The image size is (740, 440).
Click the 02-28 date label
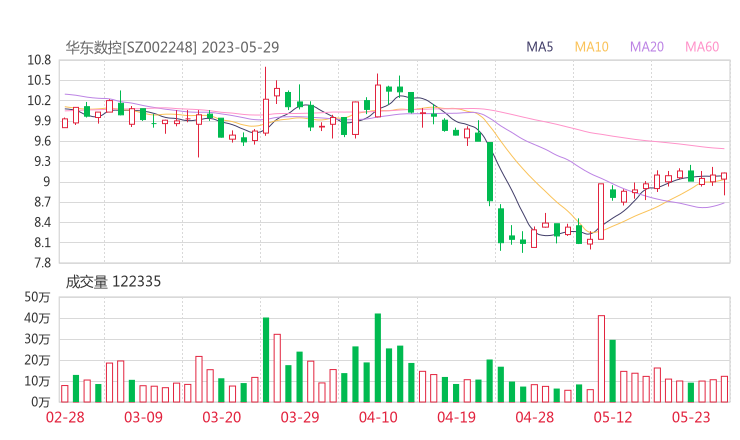point(65,417)
